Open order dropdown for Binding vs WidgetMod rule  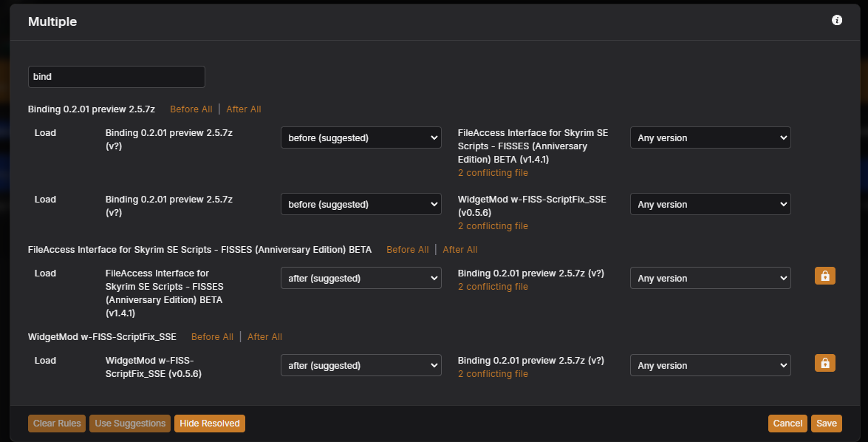361,205
